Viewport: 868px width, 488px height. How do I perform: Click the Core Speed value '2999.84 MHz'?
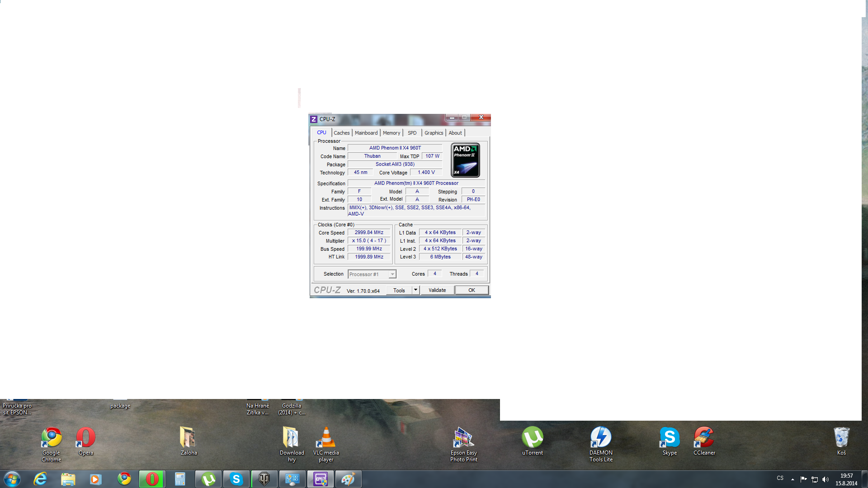[369, 233]
